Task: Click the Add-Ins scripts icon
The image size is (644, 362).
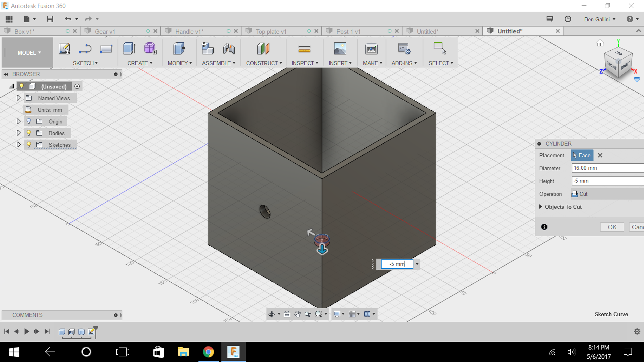Action: [x=404, y=49]
